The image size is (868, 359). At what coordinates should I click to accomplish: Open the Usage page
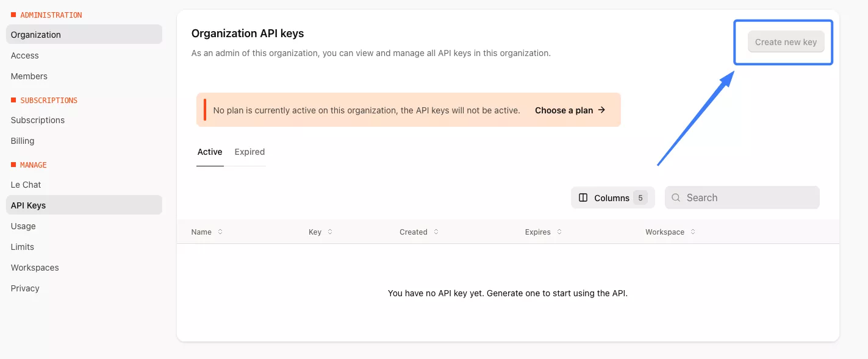pyautogui.click(x=23, y=226)
